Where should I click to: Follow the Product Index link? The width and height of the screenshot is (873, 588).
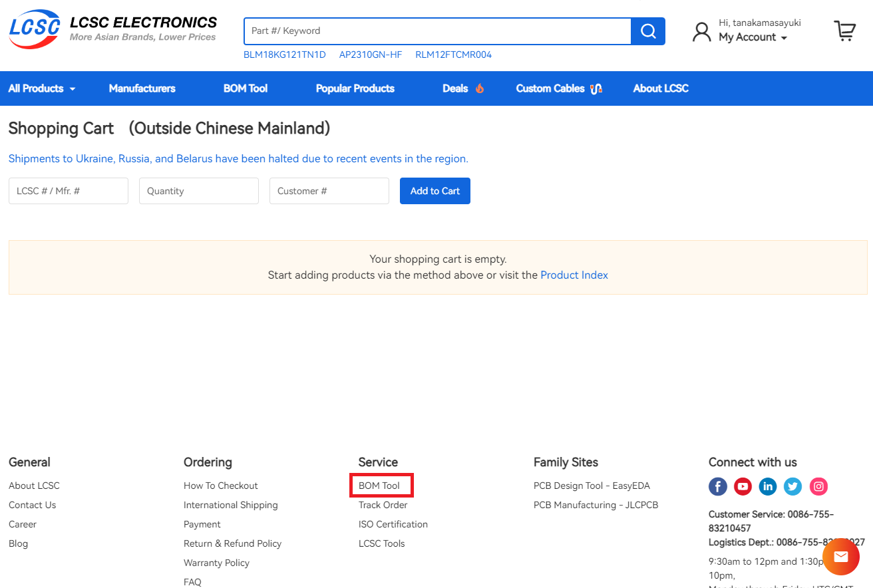pos(574,275)
